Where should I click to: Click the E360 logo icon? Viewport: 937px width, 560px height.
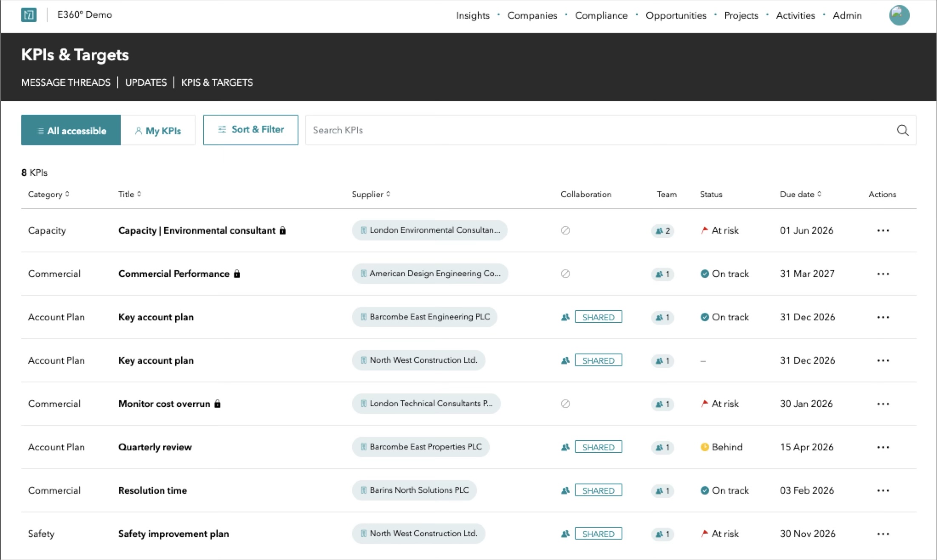click(29, 15)
